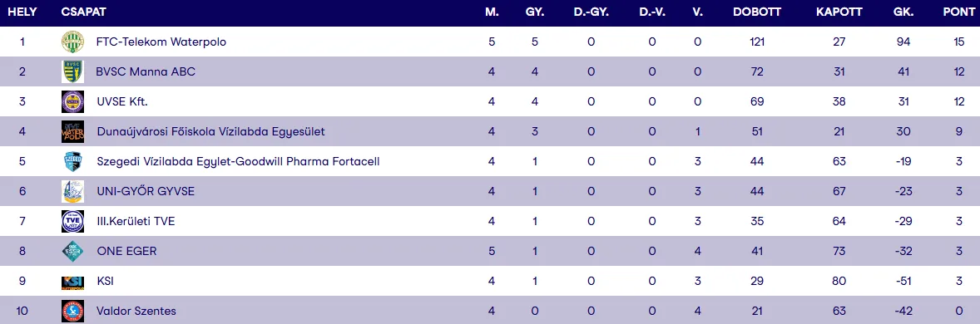
Task: Click the BVSC Manna ABC crest icon
Action: point(72,71)
